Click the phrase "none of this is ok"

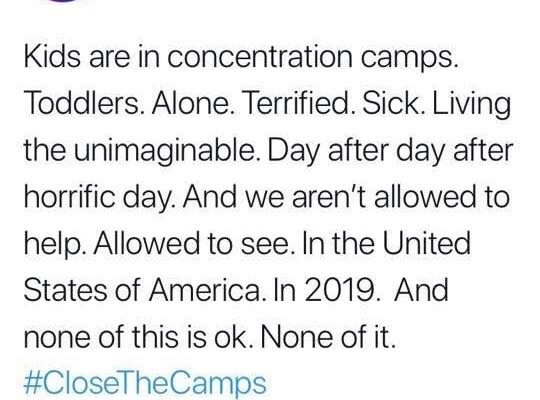(x=136, y=337)
